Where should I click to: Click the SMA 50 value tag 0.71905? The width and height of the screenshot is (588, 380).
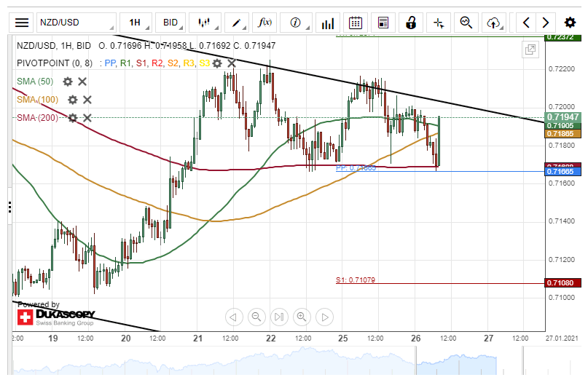(x=563, y=126)
